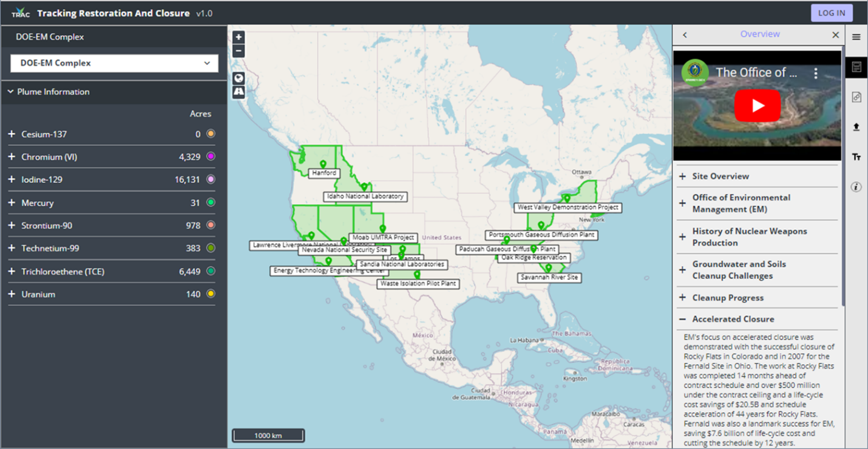Viewport: 868px width, 449px height.
Task: Click the West Valley Demonstration Project pin
Action: point(567,198)
